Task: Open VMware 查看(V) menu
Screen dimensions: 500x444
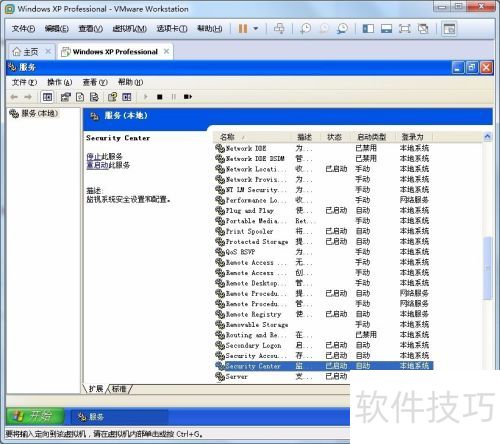Action: (x=90, y=29)
